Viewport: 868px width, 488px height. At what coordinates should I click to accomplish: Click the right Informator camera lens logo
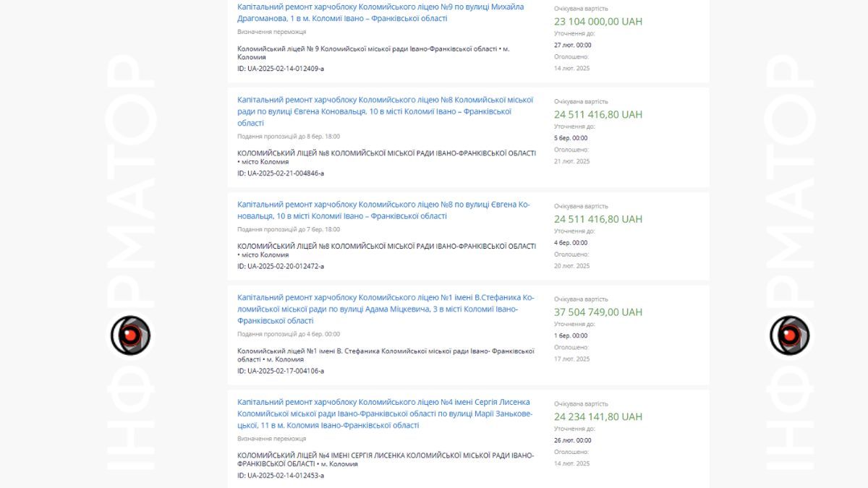(x=790, y=335)
